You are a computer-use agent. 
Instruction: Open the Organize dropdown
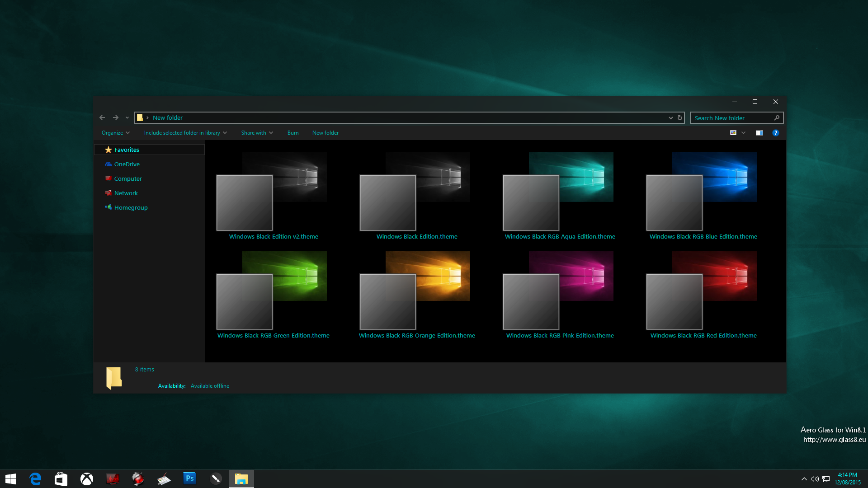[x=115, y=132]
